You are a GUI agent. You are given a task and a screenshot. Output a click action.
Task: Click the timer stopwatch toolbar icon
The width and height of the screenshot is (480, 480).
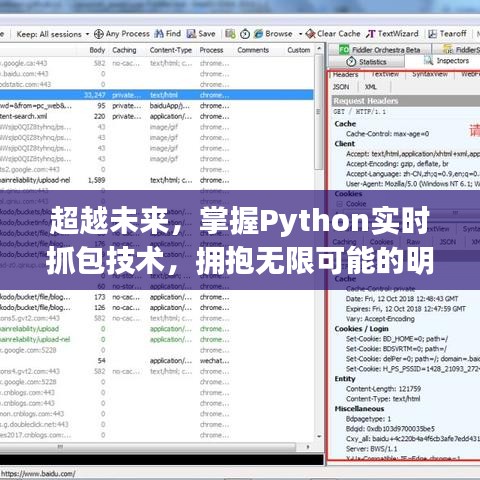pos(245,34)
